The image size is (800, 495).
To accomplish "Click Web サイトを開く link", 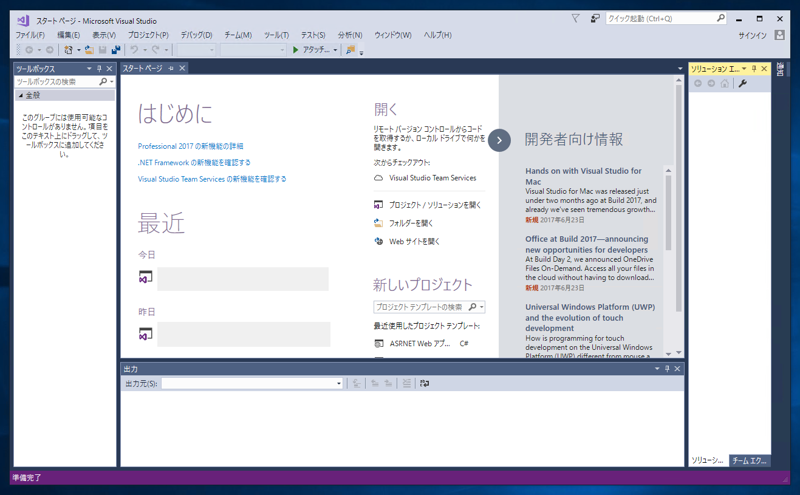I will click(x=414, y=241).
